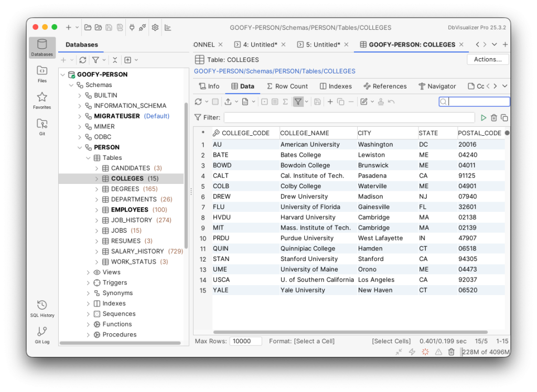Click the Actions... button
Image resolution: width=537 pixels, height=392 pixels.
(487, 59)
